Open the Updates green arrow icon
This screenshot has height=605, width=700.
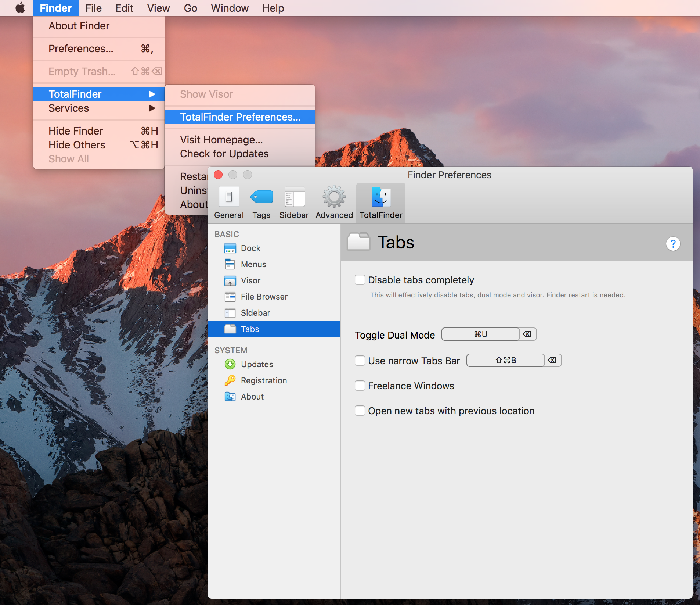click(230, 364)
